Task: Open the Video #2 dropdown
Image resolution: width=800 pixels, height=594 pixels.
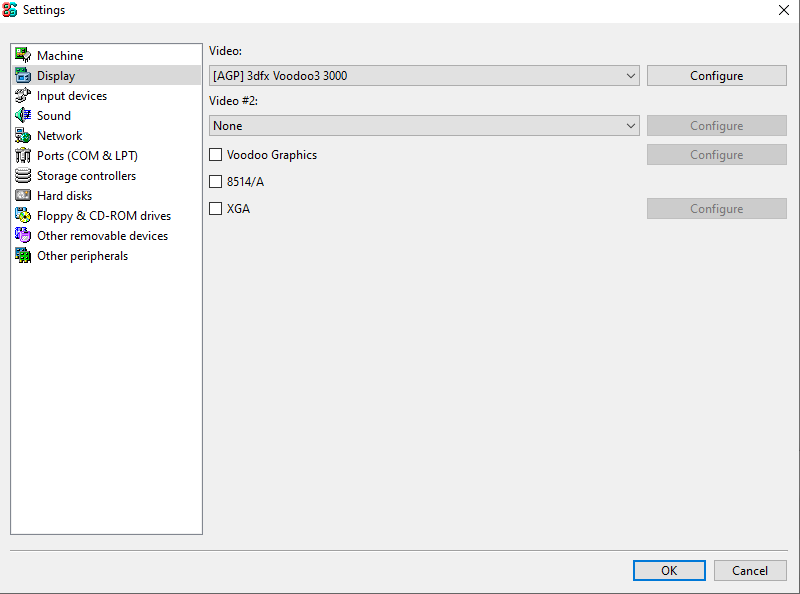Action: pos(424,126)
